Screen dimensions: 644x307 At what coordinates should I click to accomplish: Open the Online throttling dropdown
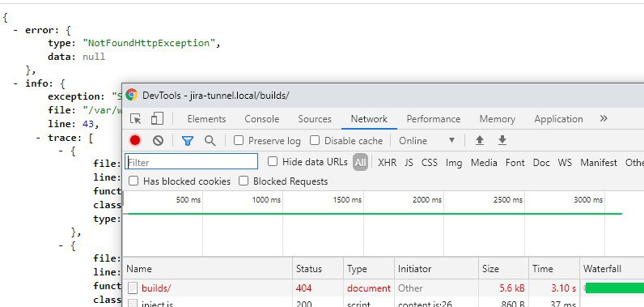(x=427, y=141)
